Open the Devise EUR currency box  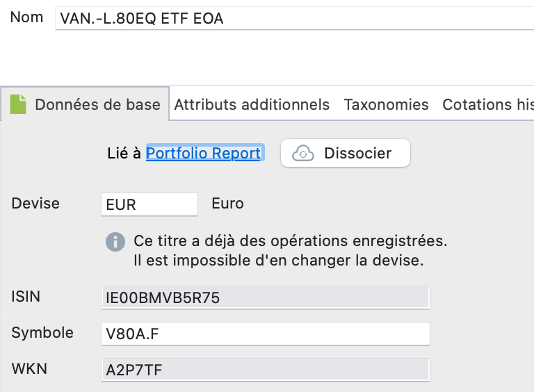149,204
